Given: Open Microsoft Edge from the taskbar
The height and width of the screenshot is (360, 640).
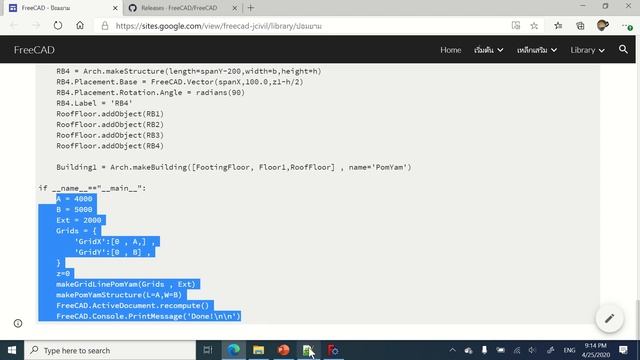Looking at the screenshot, I should point(233,350).
